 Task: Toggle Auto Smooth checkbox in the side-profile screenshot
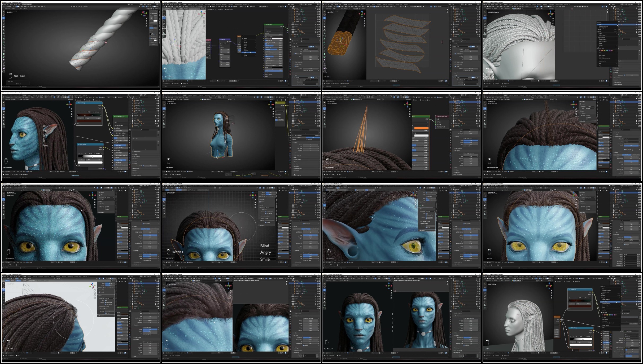point(143,166)
